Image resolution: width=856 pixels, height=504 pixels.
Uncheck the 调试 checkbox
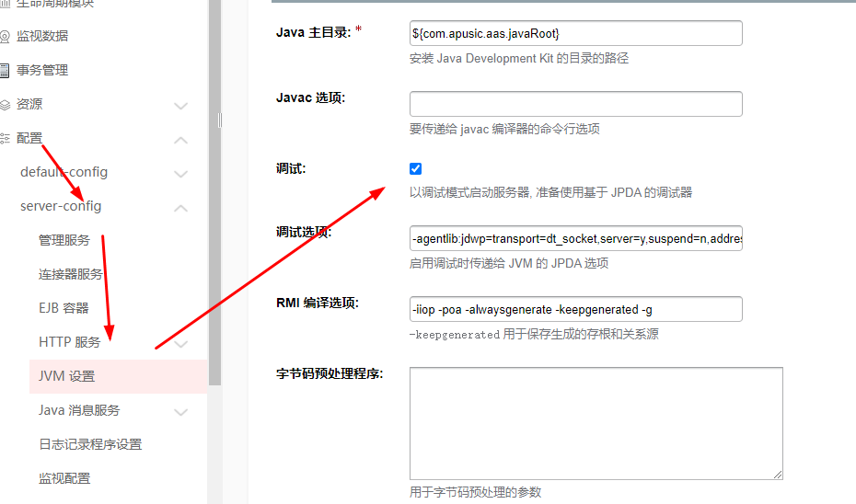pyautogui.click(x=415, y=168)
